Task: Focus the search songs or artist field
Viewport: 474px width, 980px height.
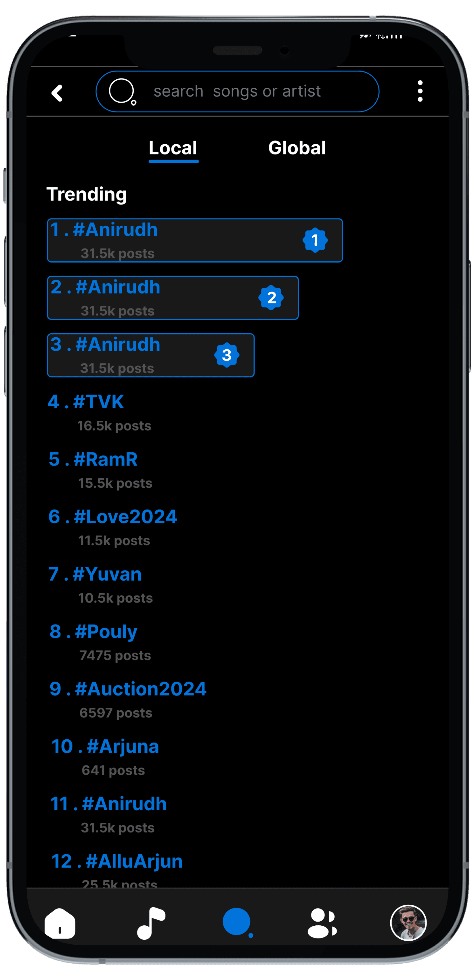Action: click(237, 92)
